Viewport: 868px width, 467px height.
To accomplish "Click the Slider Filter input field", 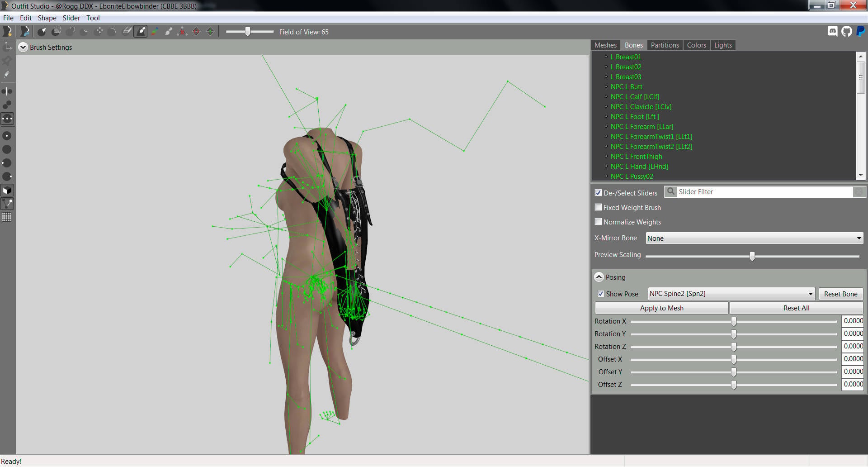I will (764, 192).
